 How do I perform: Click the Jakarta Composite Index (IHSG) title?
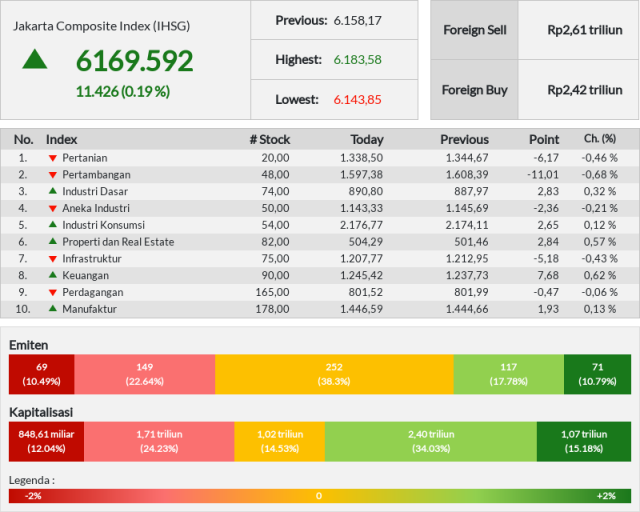click(101, 26)
